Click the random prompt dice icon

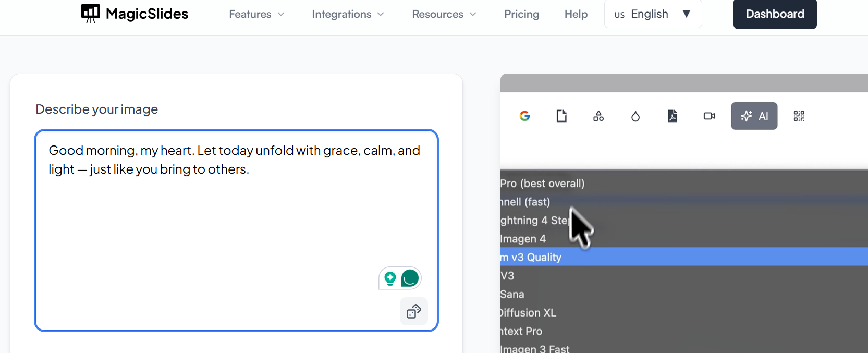pyautogui.click(x=414, y=311)
